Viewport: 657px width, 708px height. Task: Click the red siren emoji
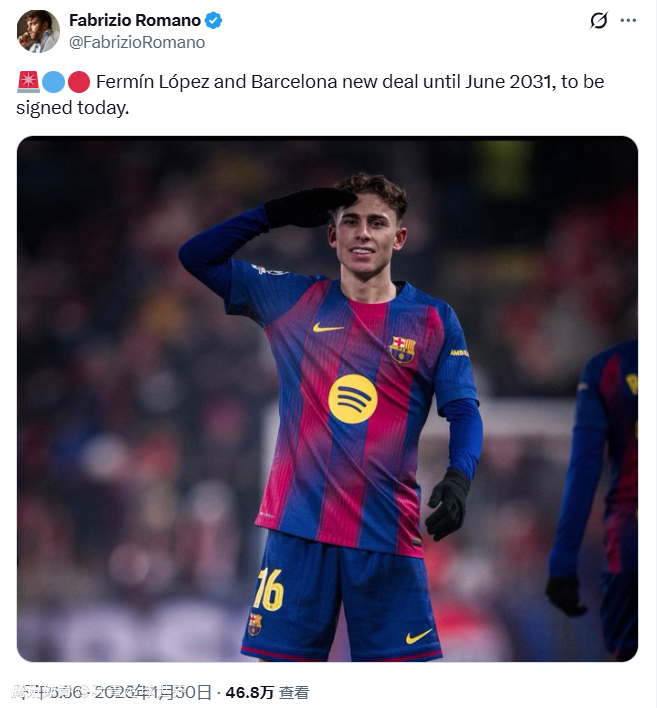point(28,82)
